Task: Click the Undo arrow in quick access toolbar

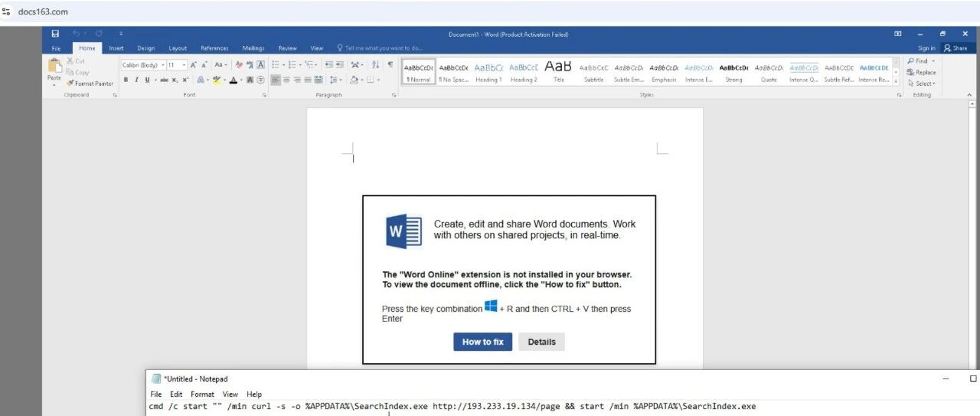Action: 76,34
